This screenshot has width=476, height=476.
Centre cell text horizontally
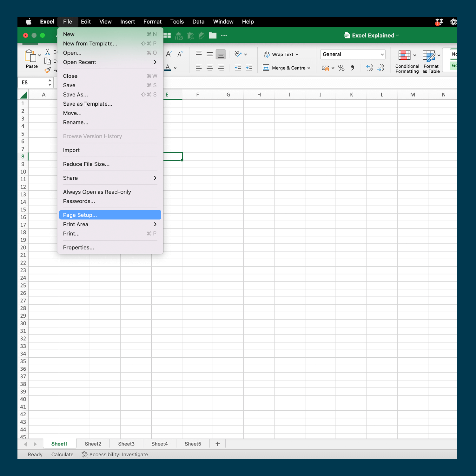coord(209,68)
